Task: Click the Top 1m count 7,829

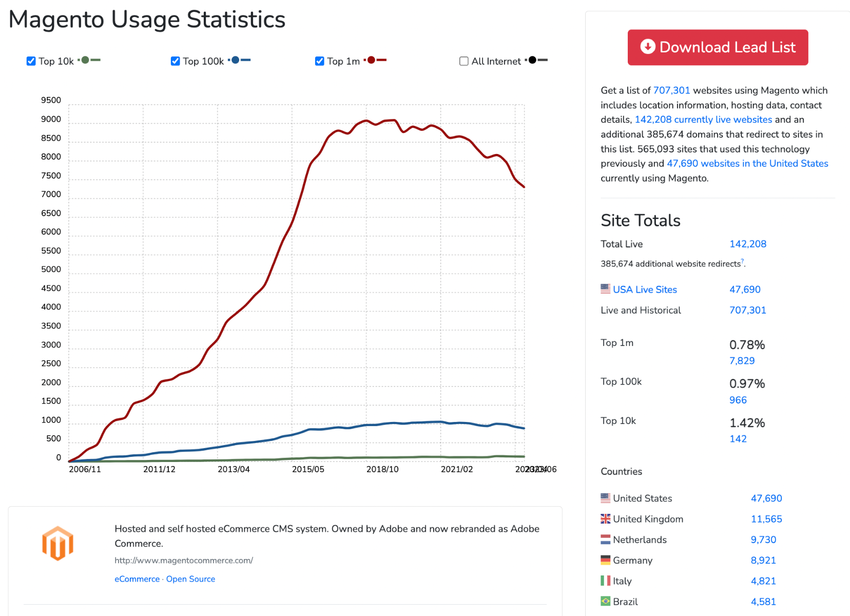Action: coord(742,361)
